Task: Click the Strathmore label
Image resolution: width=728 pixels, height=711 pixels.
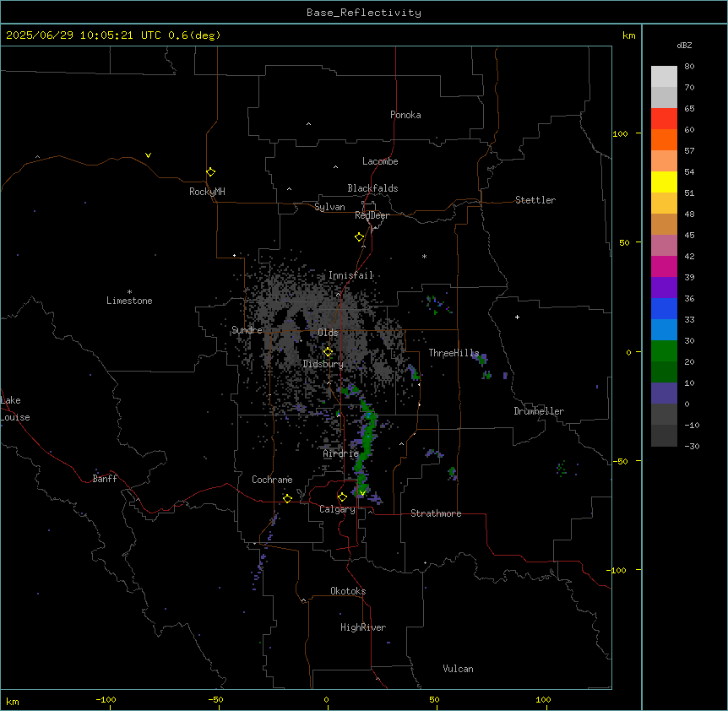Action: [x=436, y=513]
